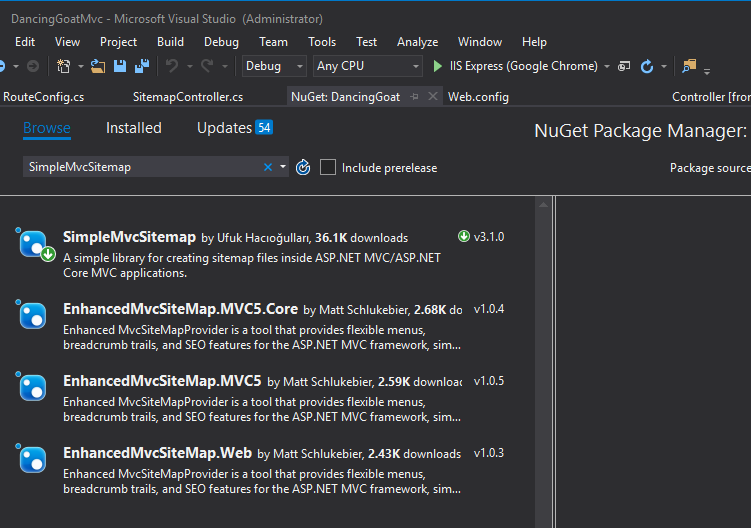Open the Tools menu

pos(322,42)
